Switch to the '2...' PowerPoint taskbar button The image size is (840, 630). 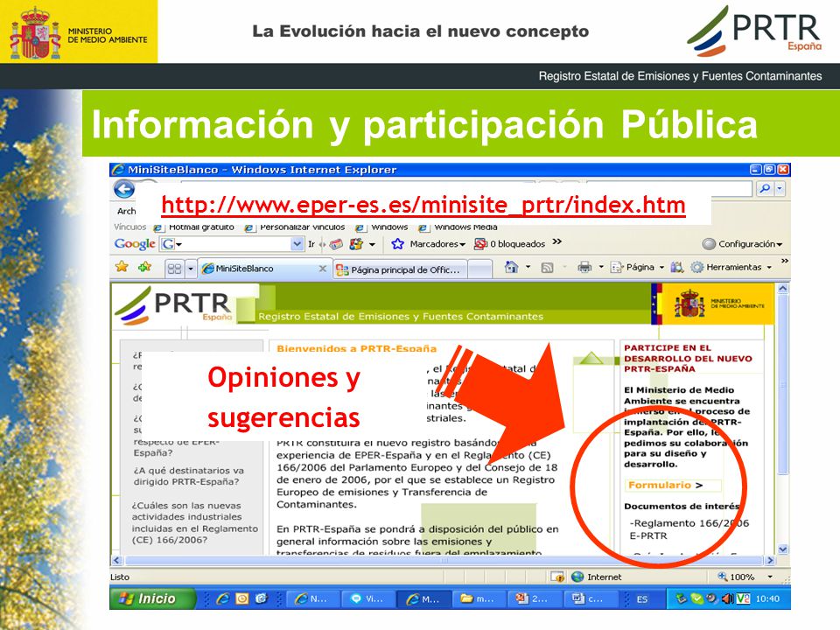(x=535, y=598)
